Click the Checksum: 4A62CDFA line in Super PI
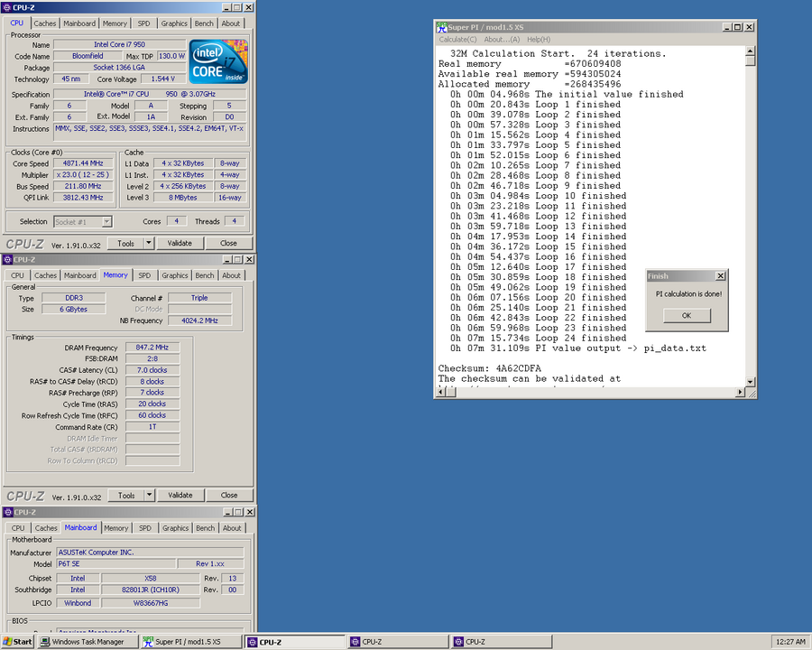 (489, 368)
